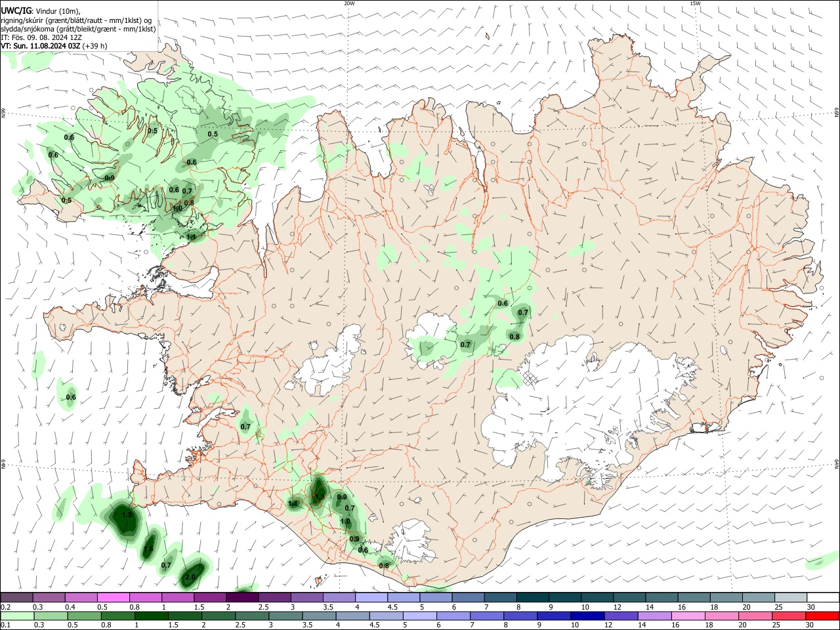The image size is (840, 630).
Task: Click the '1.6' precipitation value on the map
Action: tap(149, 549)
